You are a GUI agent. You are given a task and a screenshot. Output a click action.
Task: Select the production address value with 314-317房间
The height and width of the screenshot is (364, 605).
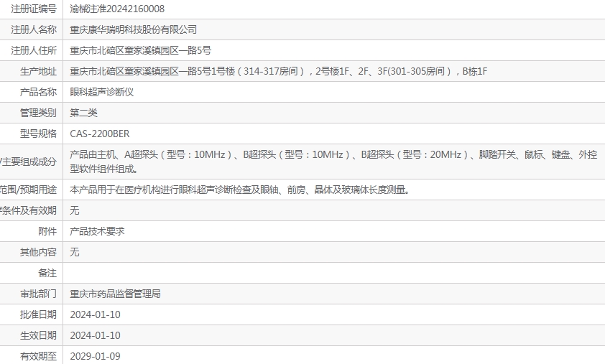278,71
